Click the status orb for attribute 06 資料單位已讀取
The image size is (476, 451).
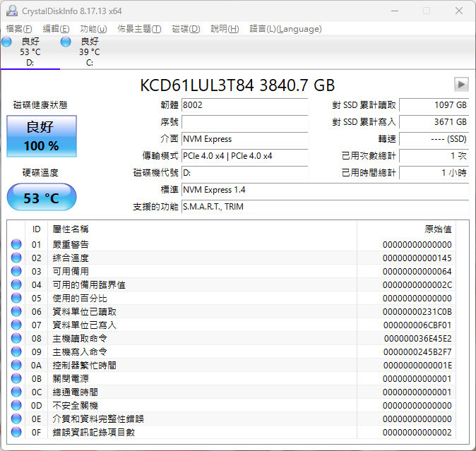tap(16, 311)
